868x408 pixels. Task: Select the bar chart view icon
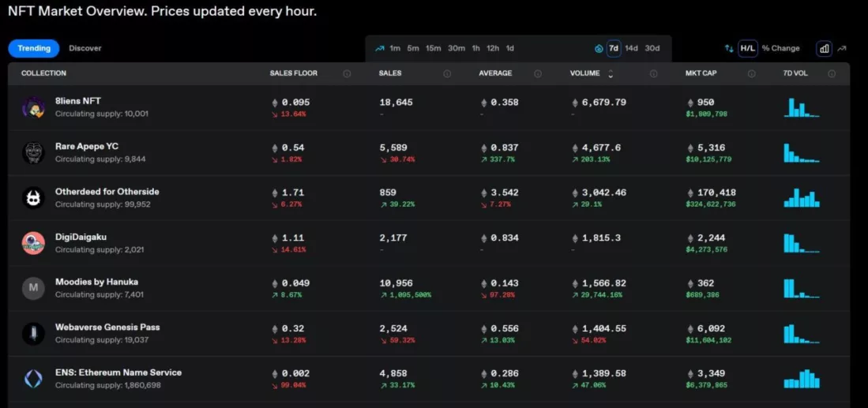pyautogui.click(x=825, y=49)
